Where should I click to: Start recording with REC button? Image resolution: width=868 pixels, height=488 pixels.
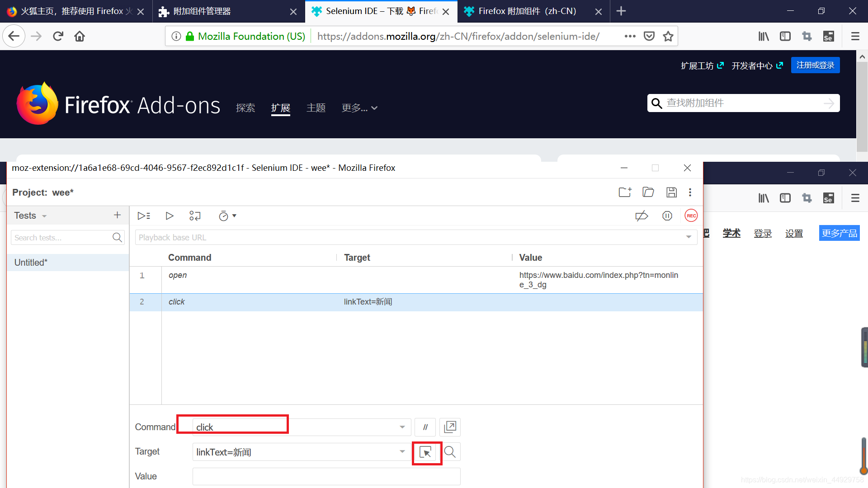coord(691,216)
